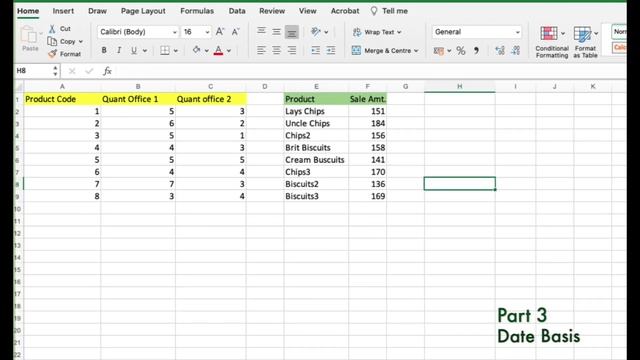Select the Quant Office 1 header cell

tap(138, 99)
